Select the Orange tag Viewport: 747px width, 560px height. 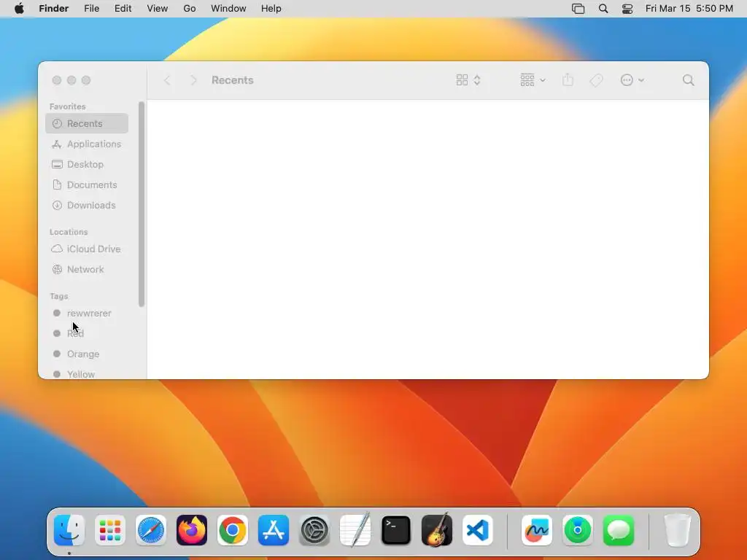point(87,354)
